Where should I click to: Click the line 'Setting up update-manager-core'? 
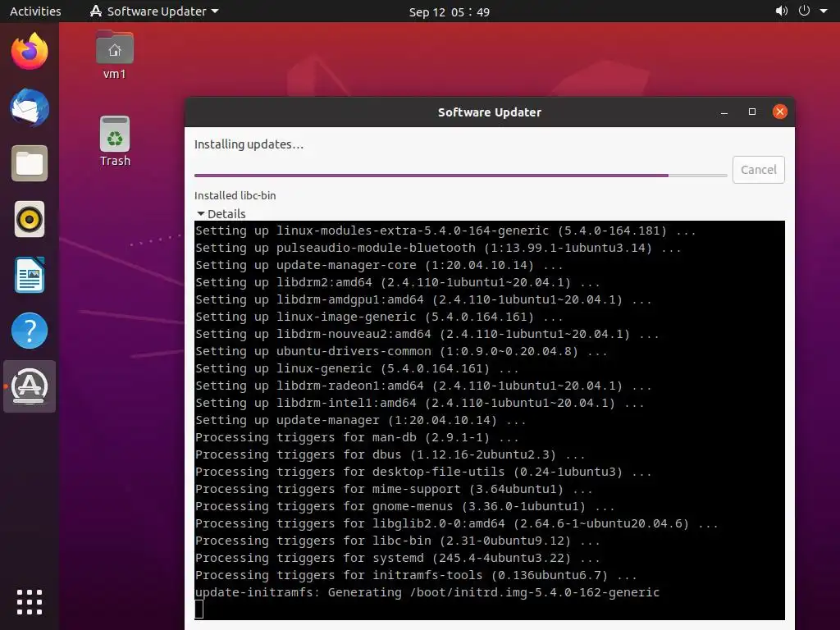[x=379, y=265]
